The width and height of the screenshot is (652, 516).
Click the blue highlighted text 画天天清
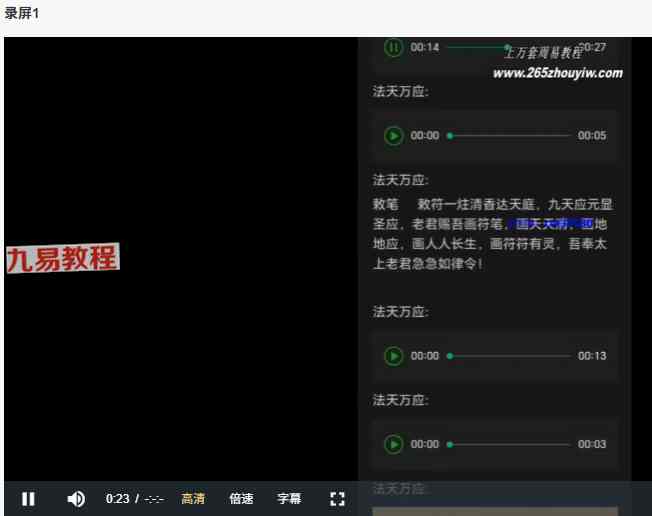coord(540,224)
